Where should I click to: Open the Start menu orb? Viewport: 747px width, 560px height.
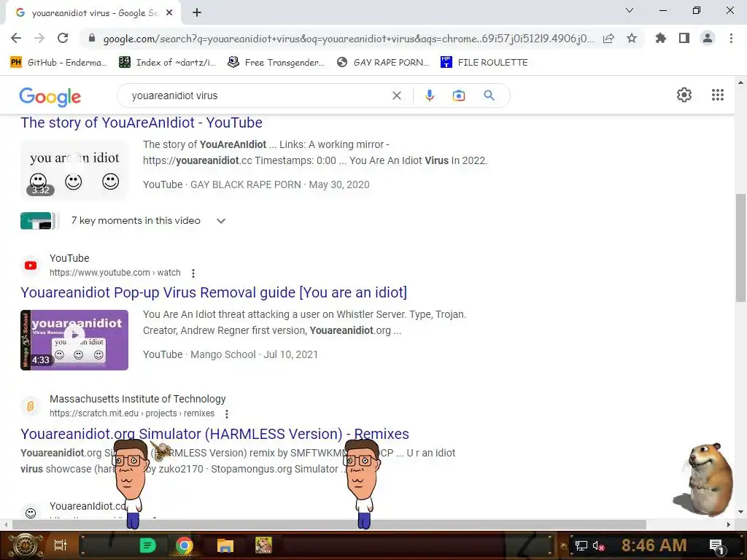click(24, 545)
